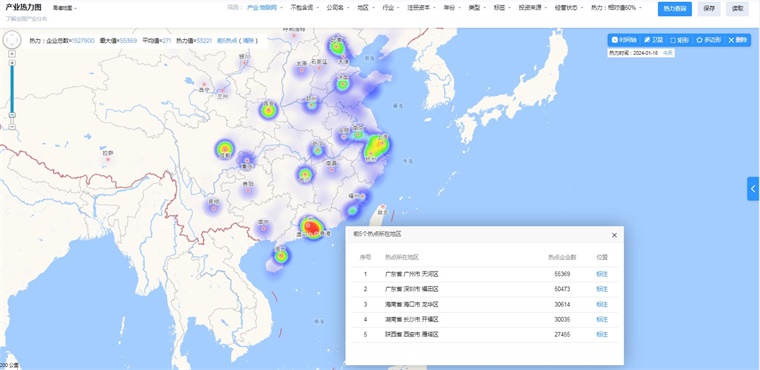
Task: Zoom out with the minus button
Action: [x=12, y=127]
